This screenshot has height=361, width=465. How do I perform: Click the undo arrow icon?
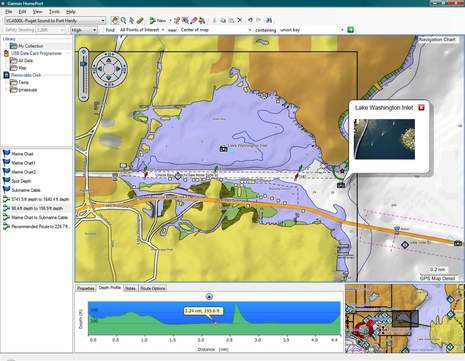pos(250,20)
